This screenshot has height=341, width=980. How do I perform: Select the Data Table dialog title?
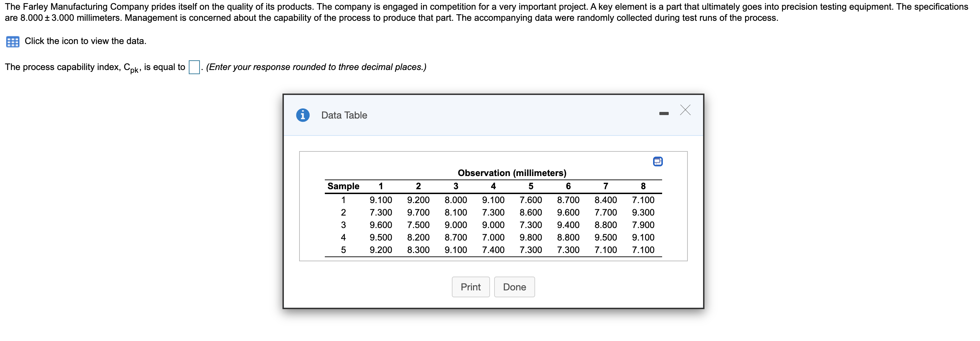point(344,115)
